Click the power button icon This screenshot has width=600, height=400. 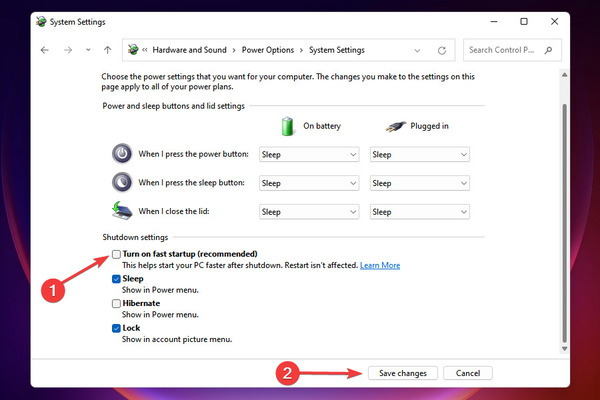coord(122,153)
